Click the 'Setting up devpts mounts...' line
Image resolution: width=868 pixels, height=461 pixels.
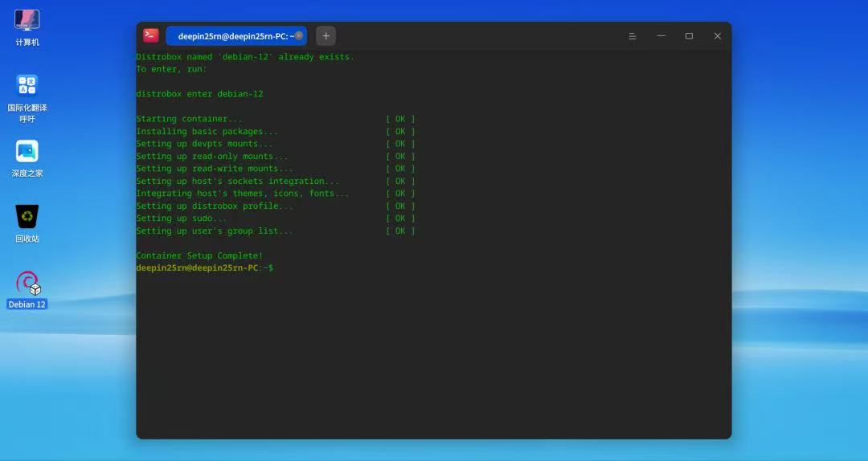205,144
